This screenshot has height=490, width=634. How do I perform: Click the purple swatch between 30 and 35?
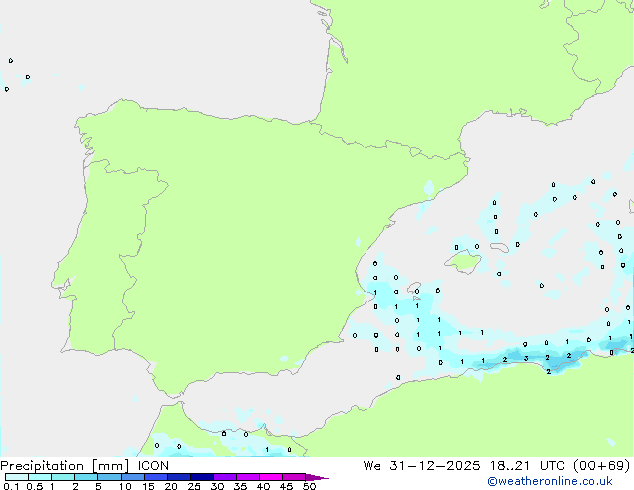[x=225, y=477]
